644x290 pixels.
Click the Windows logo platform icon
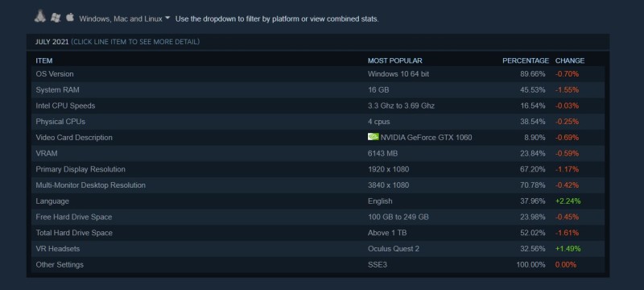click(56, 17)
